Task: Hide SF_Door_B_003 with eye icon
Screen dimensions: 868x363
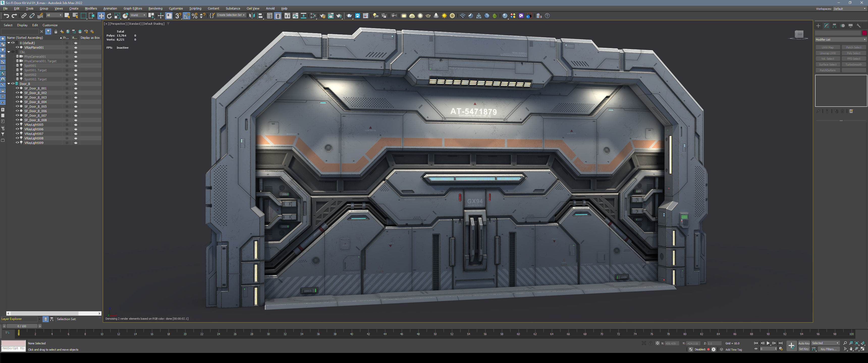Action: pos(17,97)
